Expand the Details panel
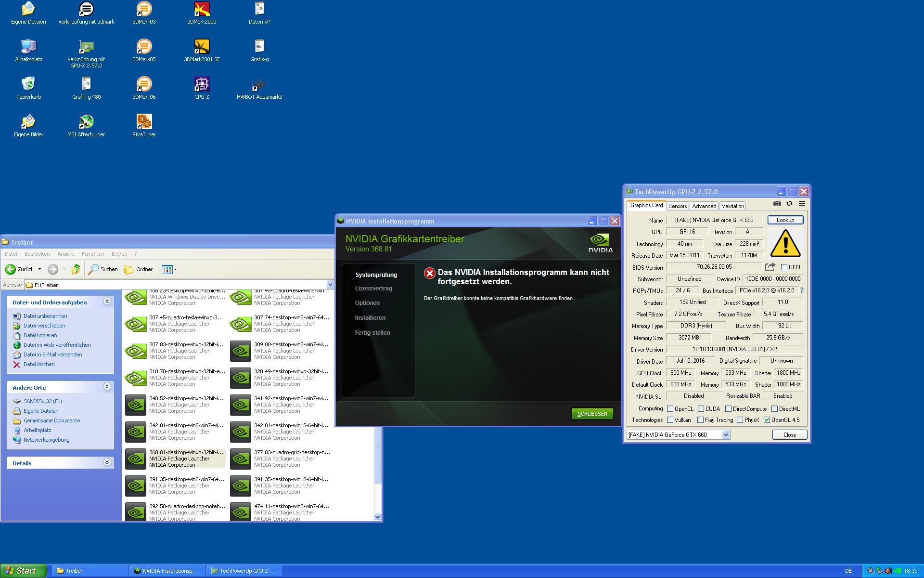The image size is (924, 578). coord(107,462)
